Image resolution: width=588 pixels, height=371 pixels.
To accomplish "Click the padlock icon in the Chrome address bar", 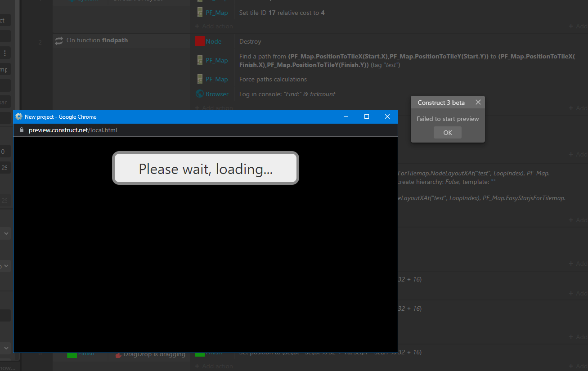I will point(21,130).
